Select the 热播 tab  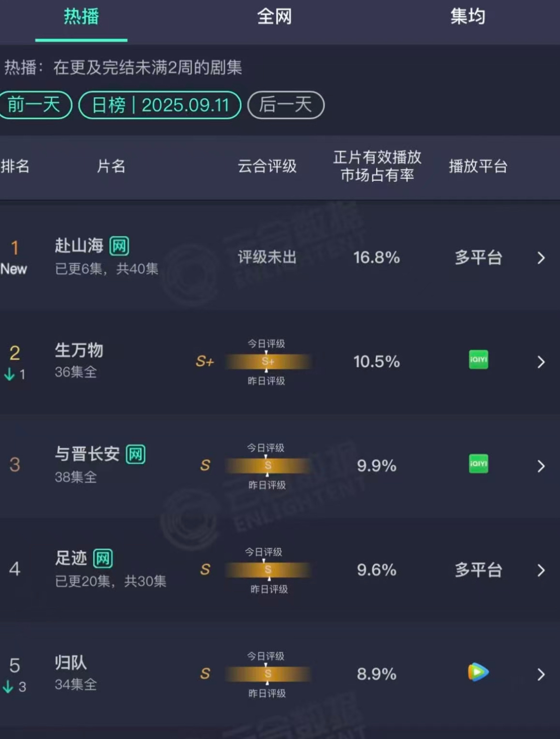[81, 17]
